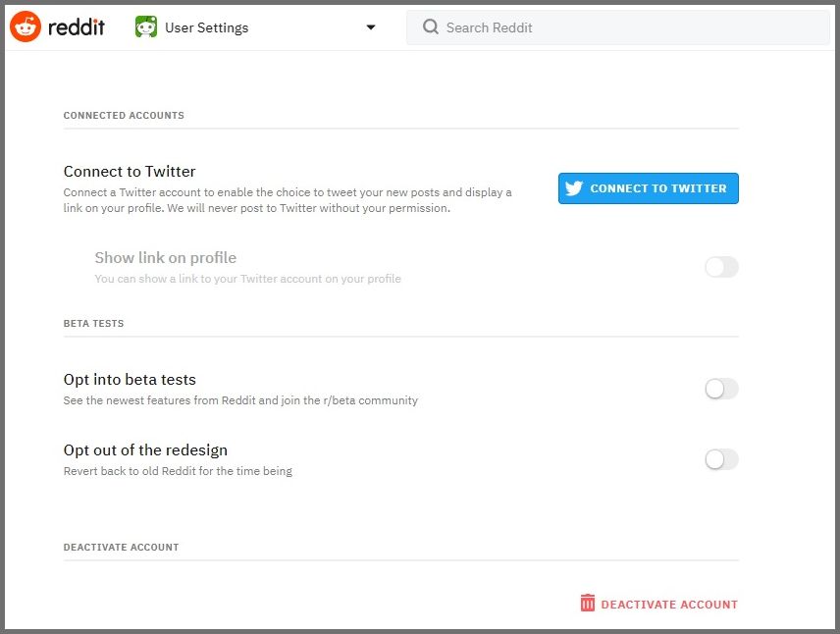840x634 pixels.
Task: Toggle the Show link on profile switch
Action: [x=721, y=267]
